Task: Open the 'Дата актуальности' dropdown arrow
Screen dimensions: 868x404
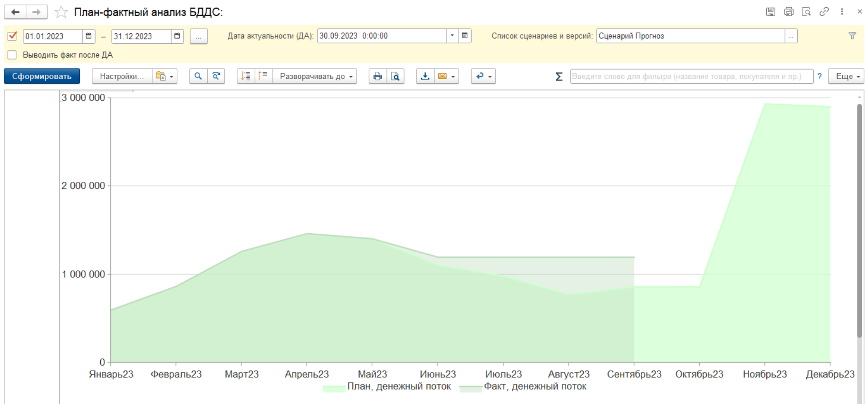Action: pos(452,36)
